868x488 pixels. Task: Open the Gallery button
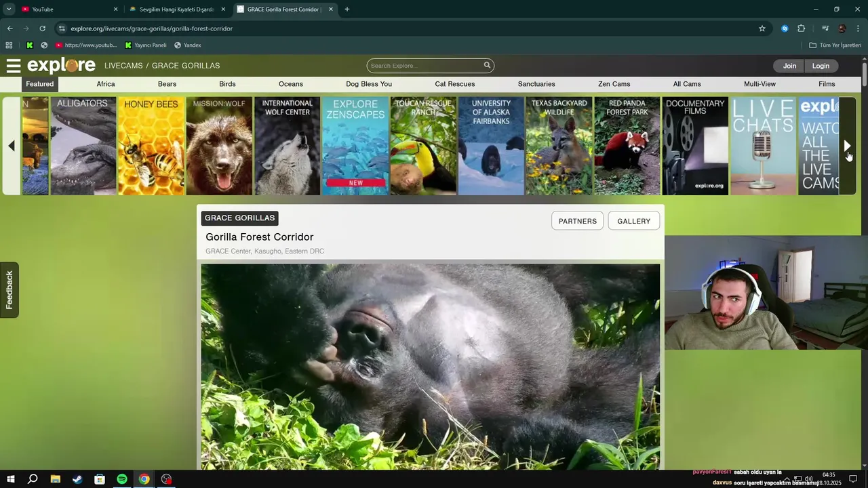tap(634, 221)
